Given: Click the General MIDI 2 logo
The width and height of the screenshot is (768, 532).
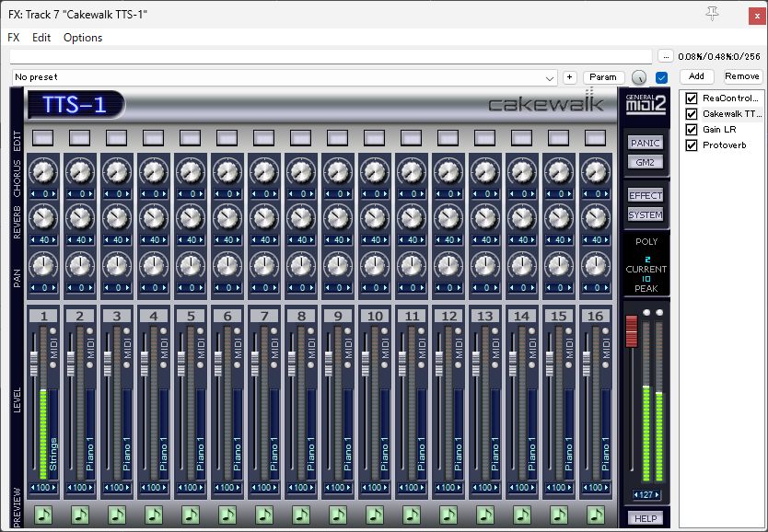Looking at the screenshot, I should (x=646, y=103).
